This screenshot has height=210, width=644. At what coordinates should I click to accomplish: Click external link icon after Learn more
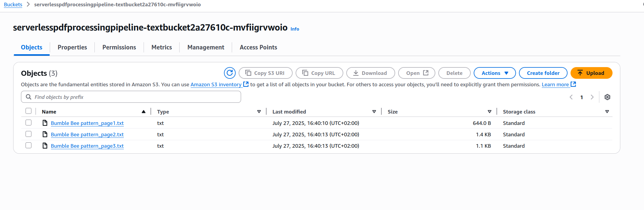click(x=573, y=84)
